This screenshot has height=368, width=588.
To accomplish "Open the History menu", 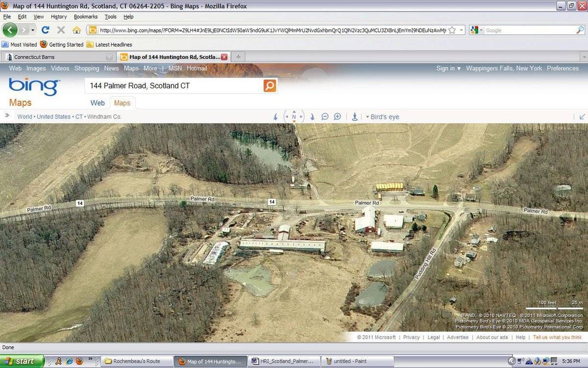I will pyautogui.click(x=58, y=16).
